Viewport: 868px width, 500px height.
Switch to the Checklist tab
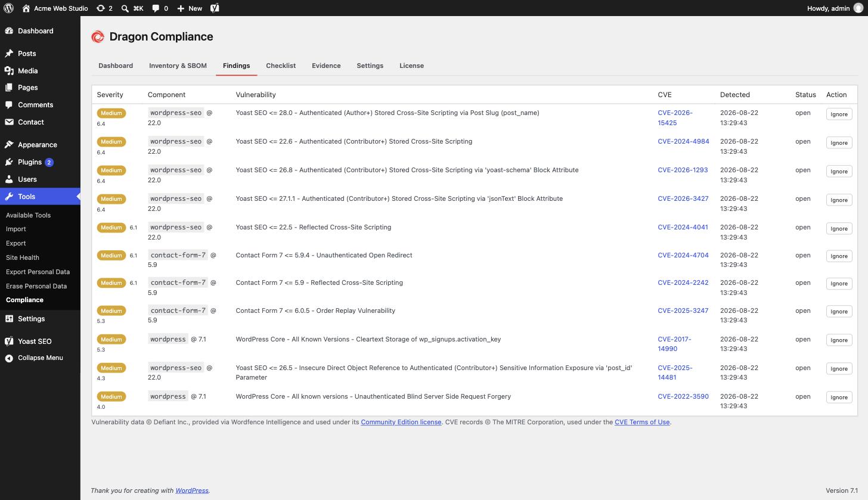click(x=281, y=66)
